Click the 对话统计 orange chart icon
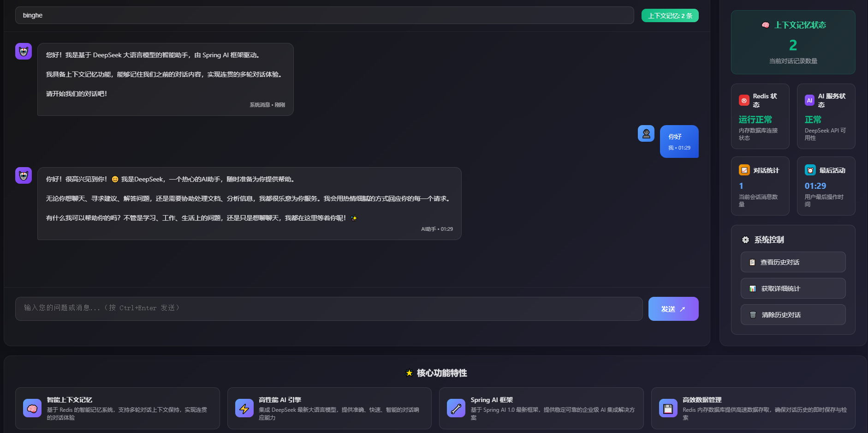Viewport: 868px width, 433px height. point(744,170)
